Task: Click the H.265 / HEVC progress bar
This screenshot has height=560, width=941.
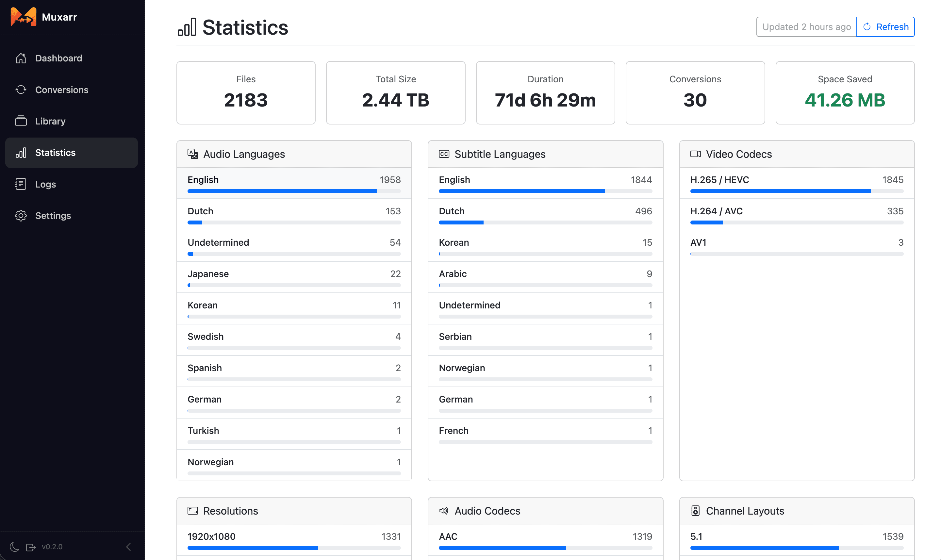Action: (x=797, y=191)
